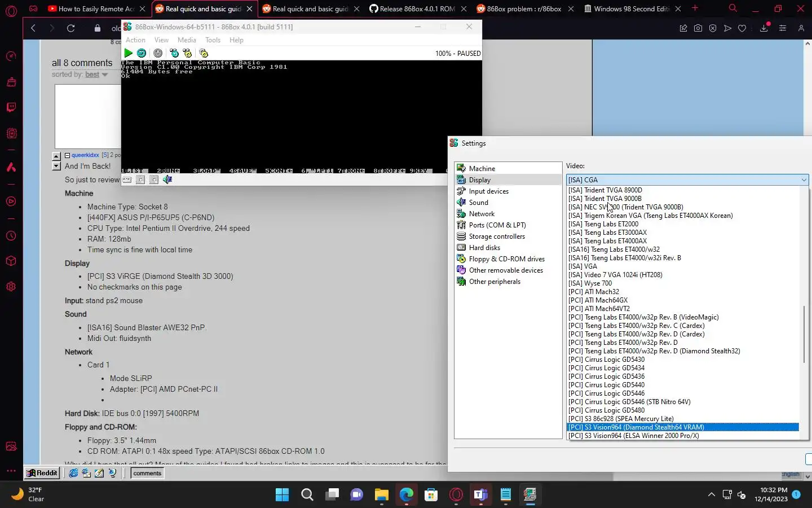812x508 pixels.
Task: Click the sound speaker icon in 86Box status bar
Action: tap(167, 179)
